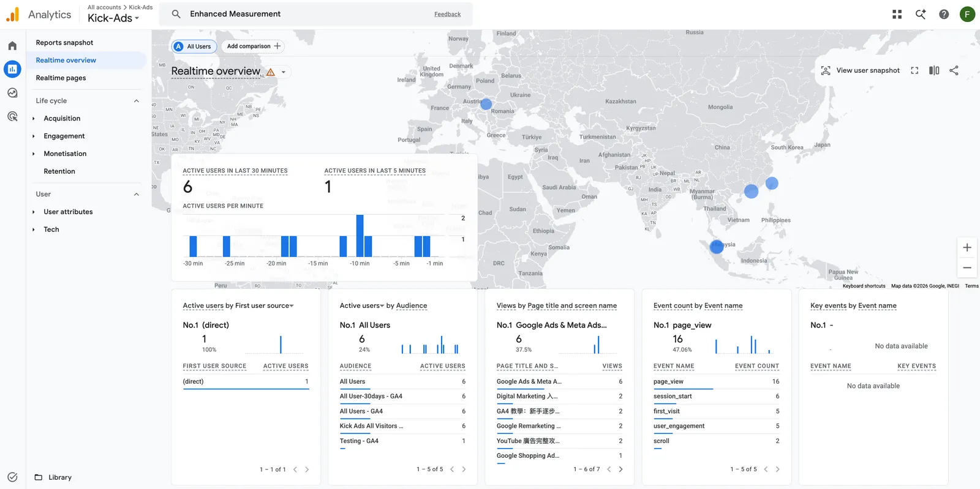Select Realtime overview in sidebar
The width and height of the screenshot is (980, 489).
pos(66,61)
